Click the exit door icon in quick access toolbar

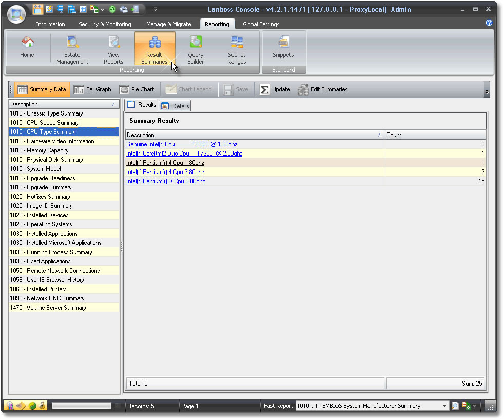[x=135, y=9]
